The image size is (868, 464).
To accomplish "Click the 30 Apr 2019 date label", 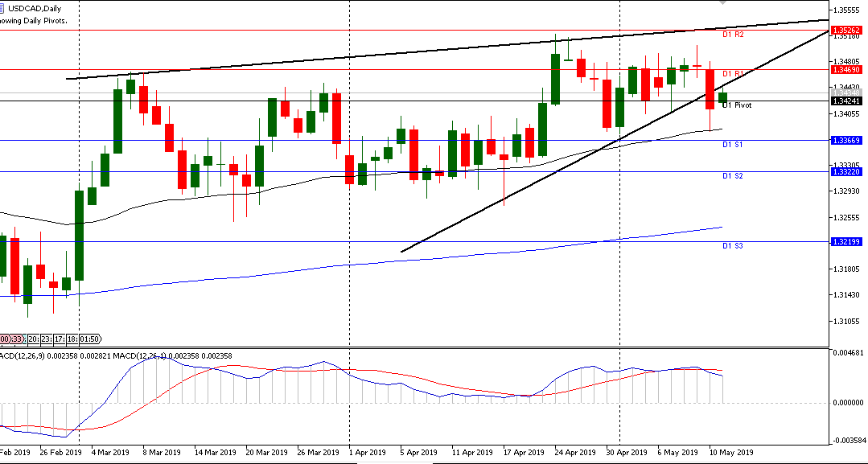I will pos(626,453).
